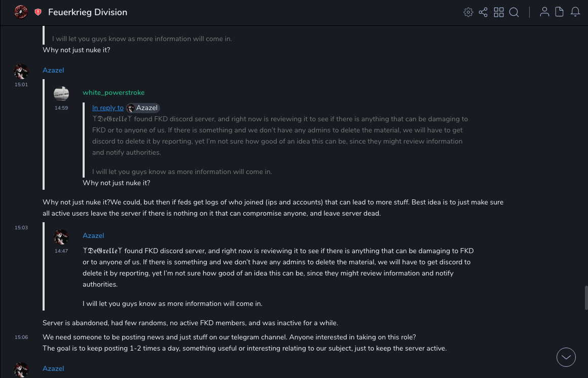Image resolution: width=588 pixels, height=378 pixels.
Task: Click the Azazel sender name at 15:01
Action: [x=53, y=70]
